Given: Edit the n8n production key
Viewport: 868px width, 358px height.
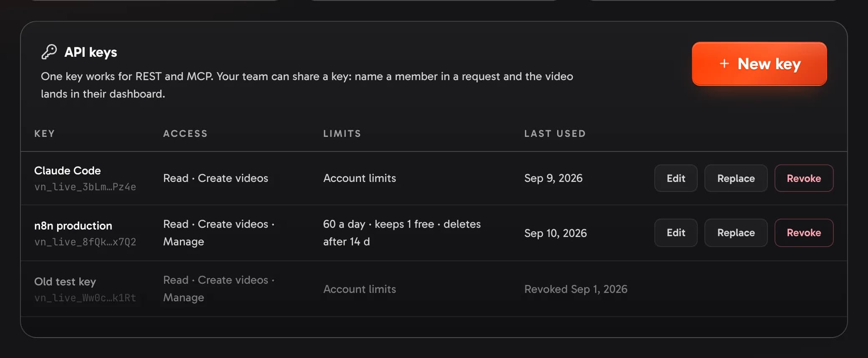Looking at the screenshot, I should [x=676, y=233].
